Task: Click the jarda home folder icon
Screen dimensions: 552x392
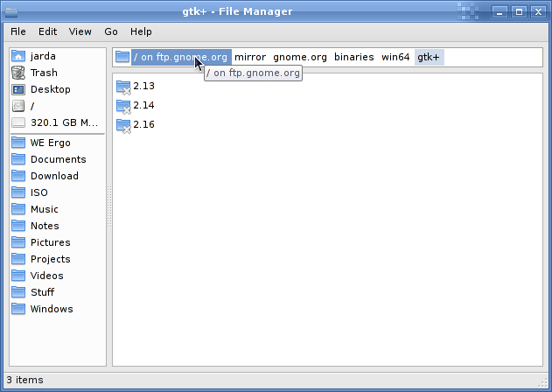Action: tap(18, 56)
